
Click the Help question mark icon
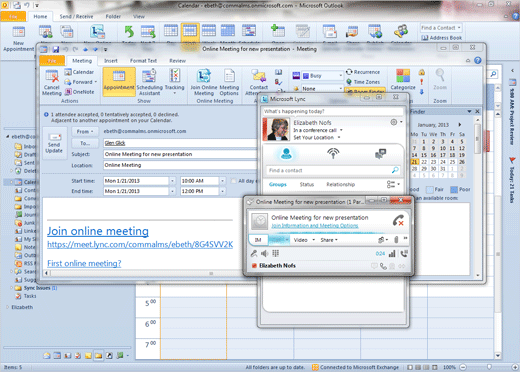click(x=478, y=60)
